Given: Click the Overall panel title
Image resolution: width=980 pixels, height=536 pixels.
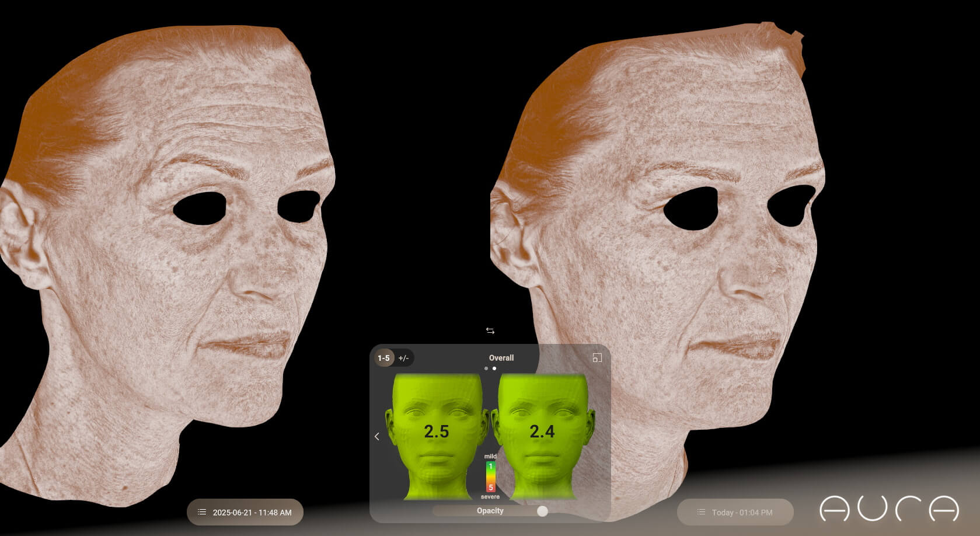Looking at the screenshot, I should point(501,358).
